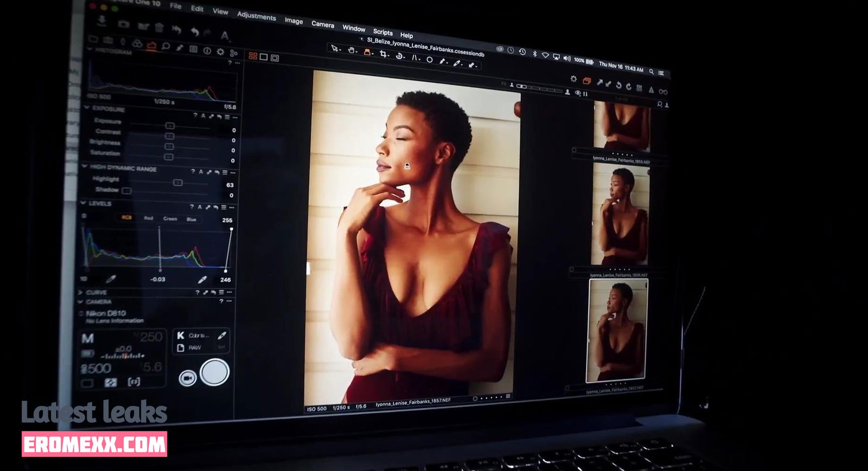The height and width of the screenshot is (471, 868).
Task: Click the trash delete icon in toolbar
Action: click(159, 27)
